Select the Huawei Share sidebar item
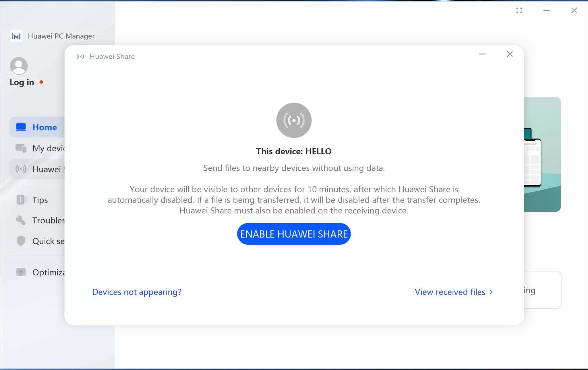The image size is (588, 370). [37, 169]
